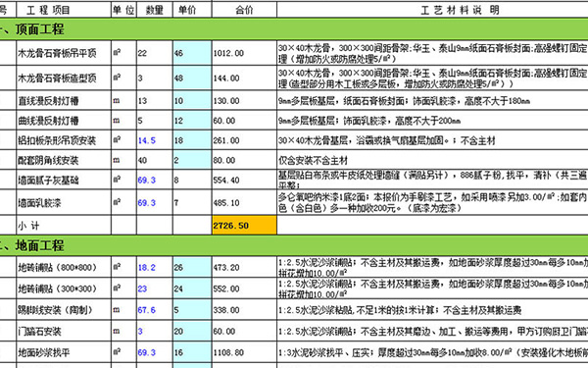This screenshot has height=368, width=588.
Task: Select the 门槛石安装 item cell
Action: (x=64, y=332)
